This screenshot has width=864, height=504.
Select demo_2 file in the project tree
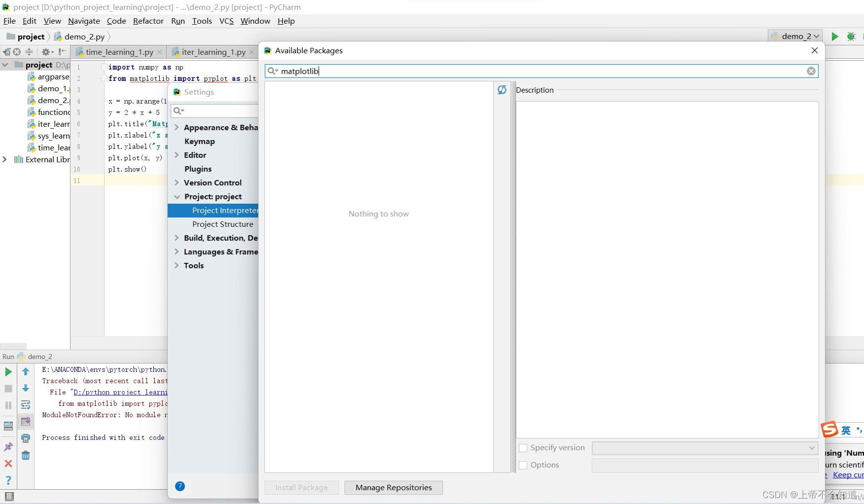tap(48, 100)
